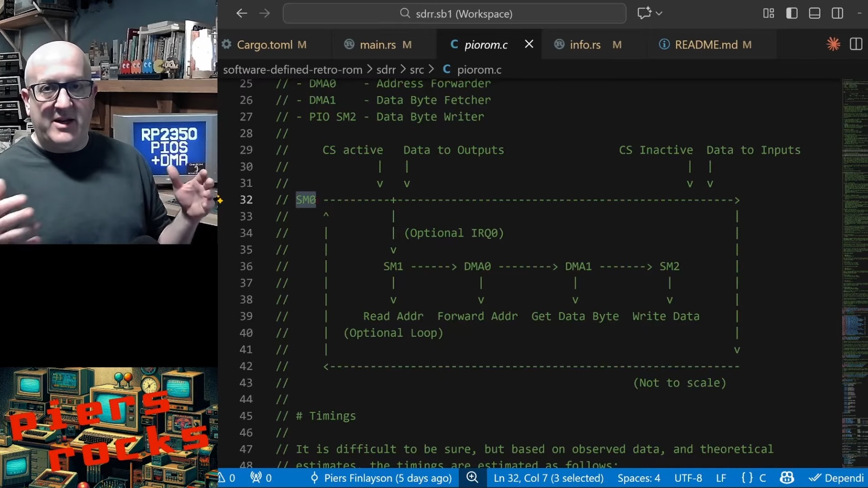
Task: Click the sdrr folder in breadcrumb
Action: [386, 69]
